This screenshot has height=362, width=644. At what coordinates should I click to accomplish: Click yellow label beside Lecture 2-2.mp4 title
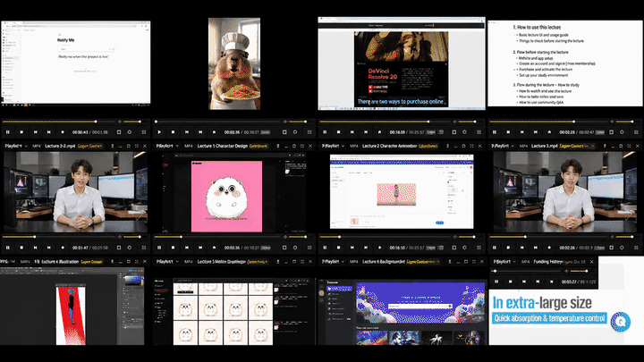[90, 146]
